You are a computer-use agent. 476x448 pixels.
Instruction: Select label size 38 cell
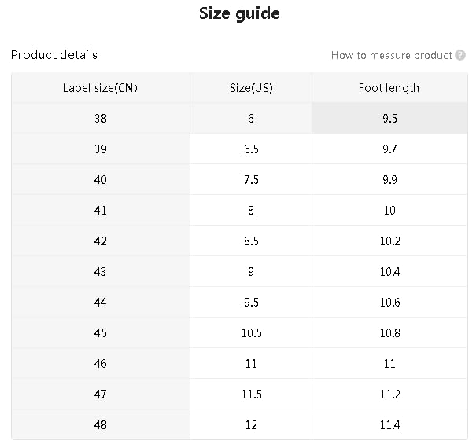pyautogui.click(x=100, y=119)
